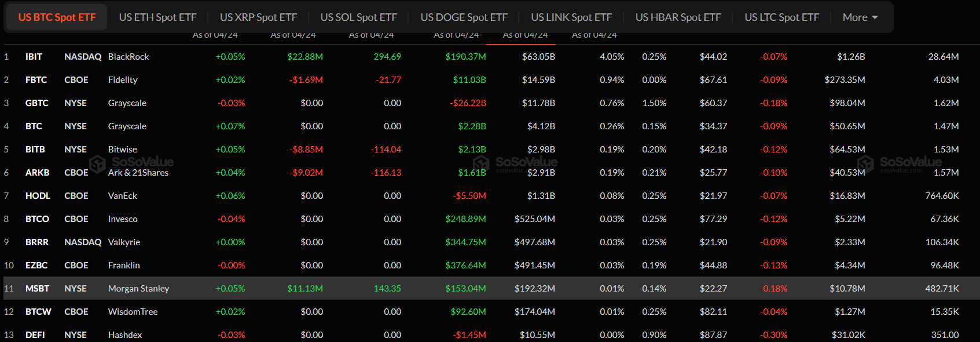Go to US LINK Spot ETF tab
The width and height of the screenshot is (980, 342).
pyautogui.click(x=571, y=17)
